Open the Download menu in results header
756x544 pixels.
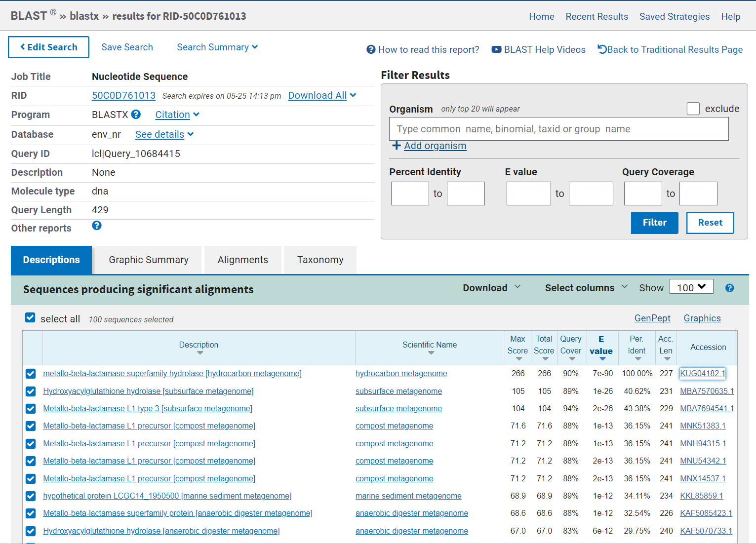pos(491,288)
